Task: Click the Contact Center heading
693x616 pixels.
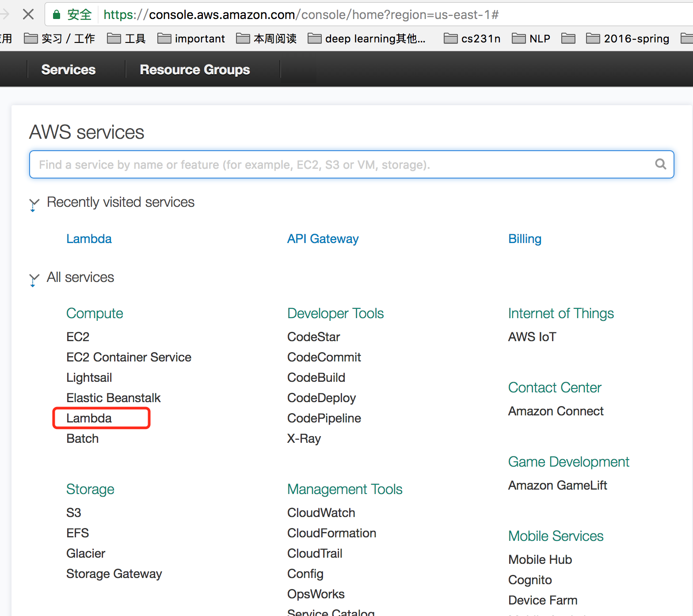Action: (555, 388)
